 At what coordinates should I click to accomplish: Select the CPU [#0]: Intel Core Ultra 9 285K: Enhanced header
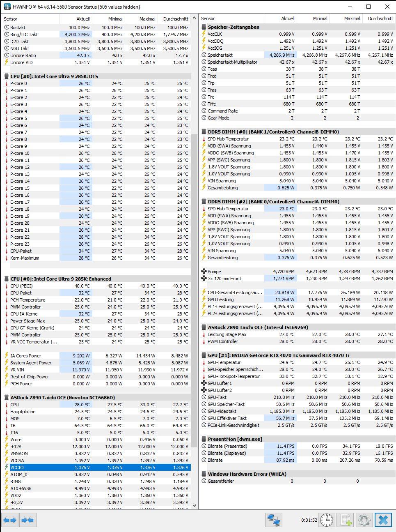click(x=96, y=279)
